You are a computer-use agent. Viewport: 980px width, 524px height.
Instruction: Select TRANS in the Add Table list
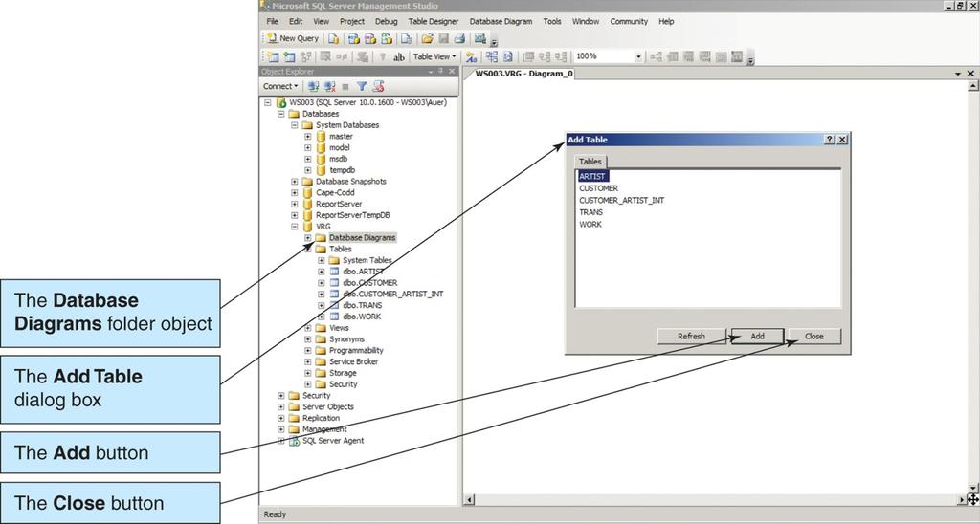tap(590, 212)
